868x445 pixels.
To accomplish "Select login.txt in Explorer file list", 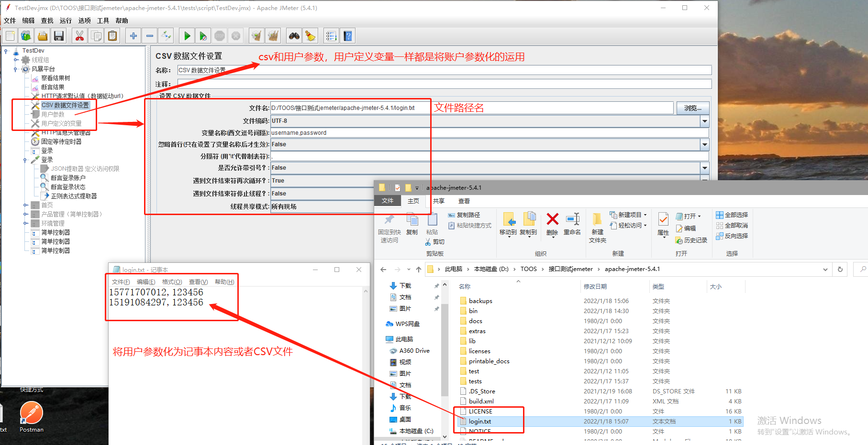I will (480, 422).
